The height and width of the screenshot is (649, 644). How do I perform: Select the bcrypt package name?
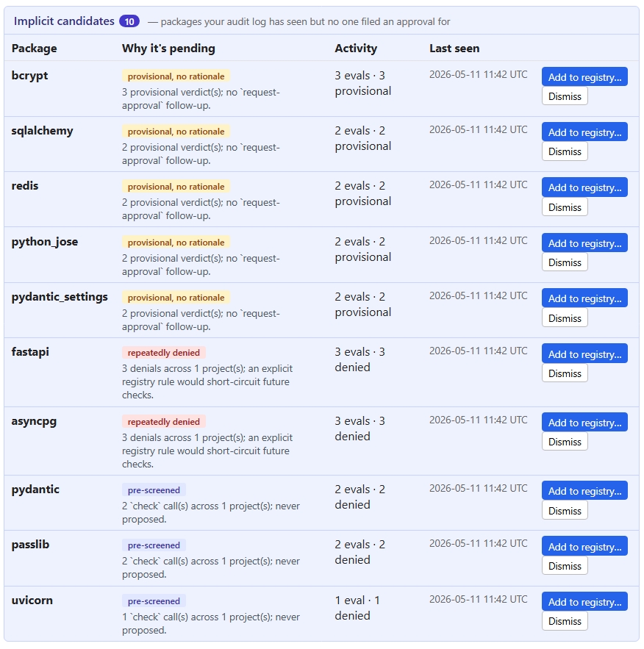(x=30, y=76)
